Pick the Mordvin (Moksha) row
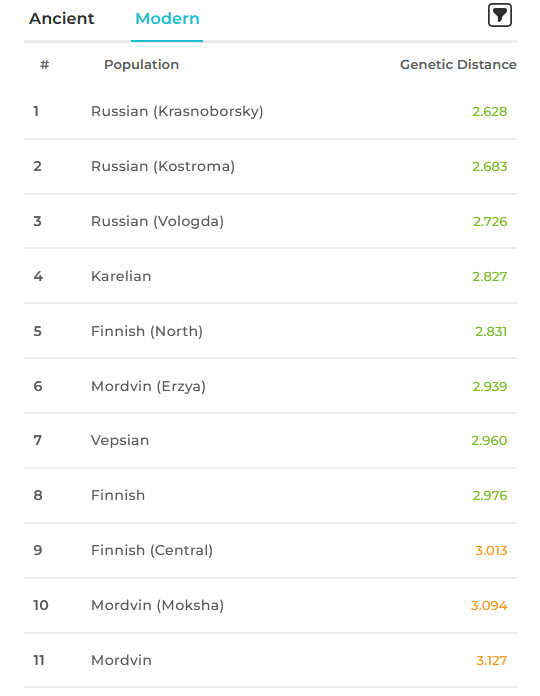 [270, 605]
